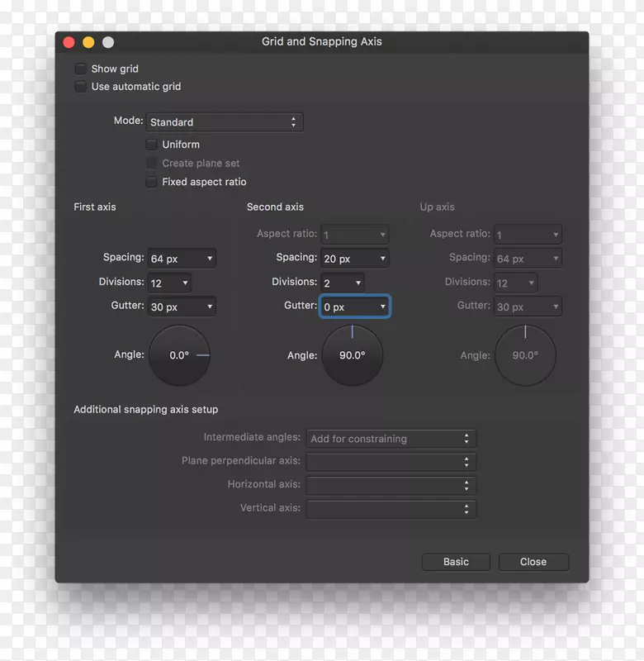Click the Basic button
This screenshot has width=644, height=661.
(456, 562)
